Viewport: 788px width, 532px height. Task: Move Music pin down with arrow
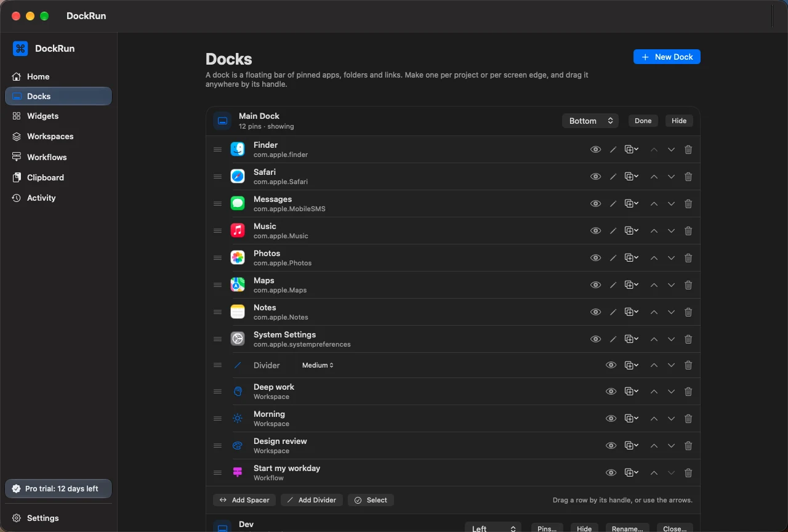click(671, 231)
